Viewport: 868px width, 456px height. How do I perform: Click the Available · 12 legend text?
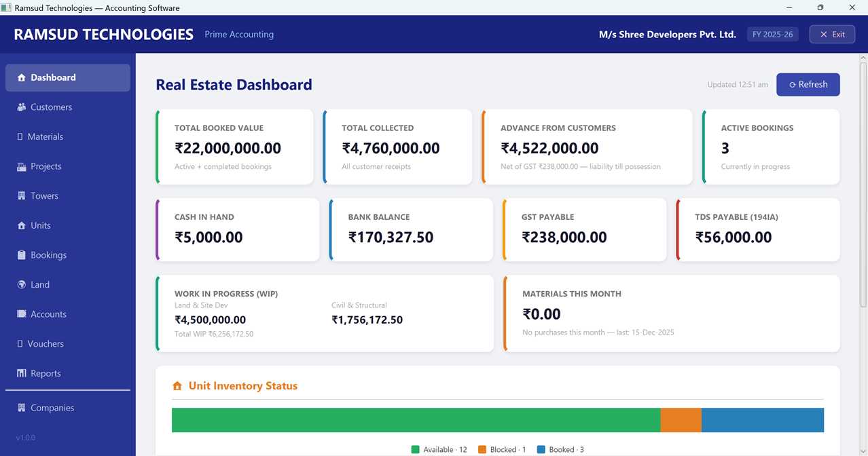445,450
